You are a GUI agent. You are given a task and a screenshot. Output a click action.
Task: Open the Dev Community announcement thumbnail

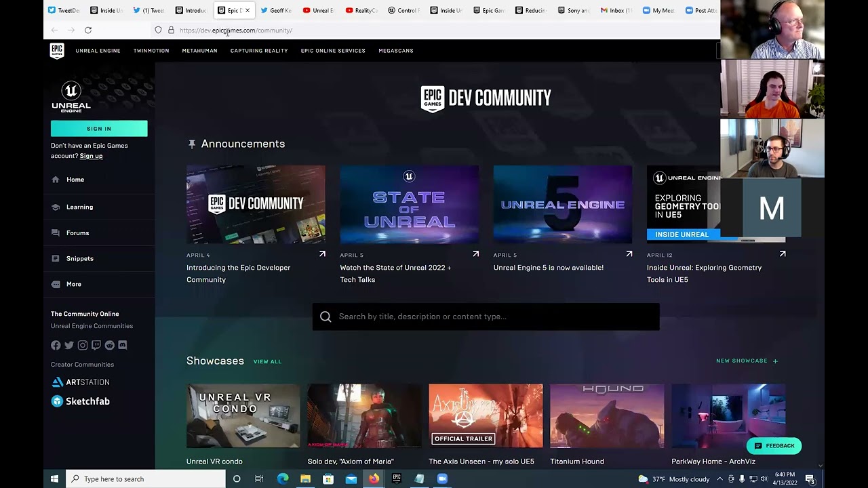tap(256, 204)
